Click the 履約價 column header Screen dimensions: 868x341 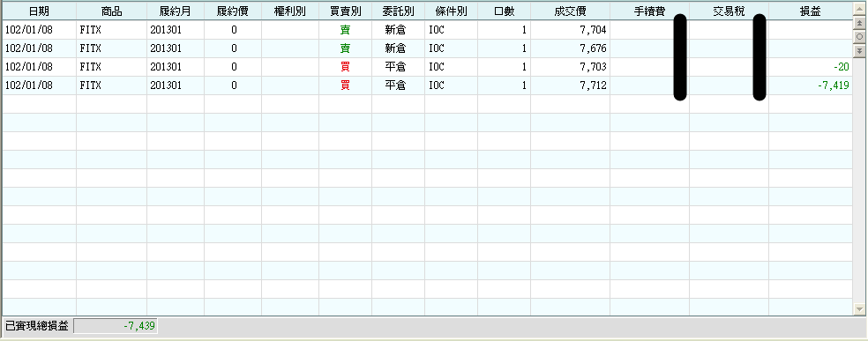coord(233,11)
